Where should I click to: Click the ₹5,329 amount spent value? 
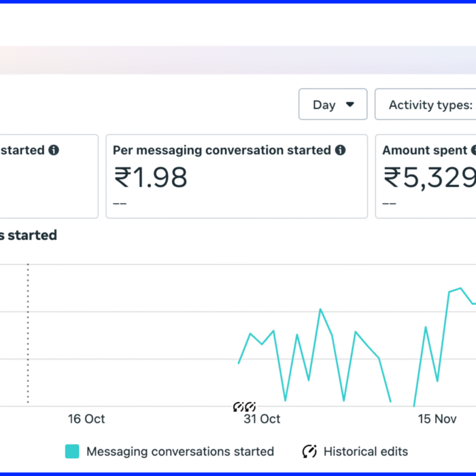coord(429,177)
